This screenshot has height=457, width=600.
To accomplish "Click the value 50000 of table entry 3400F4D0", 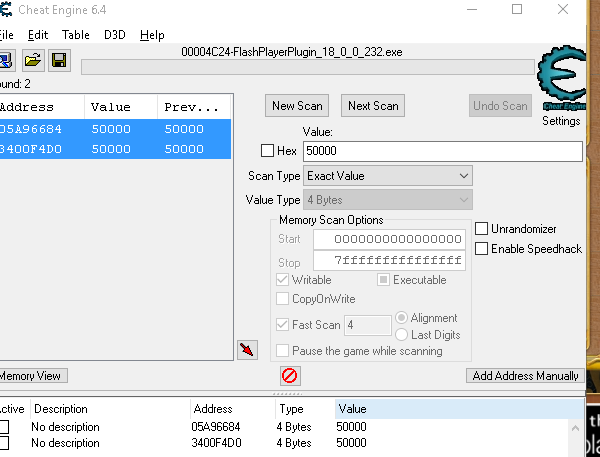I will point(351,443).
